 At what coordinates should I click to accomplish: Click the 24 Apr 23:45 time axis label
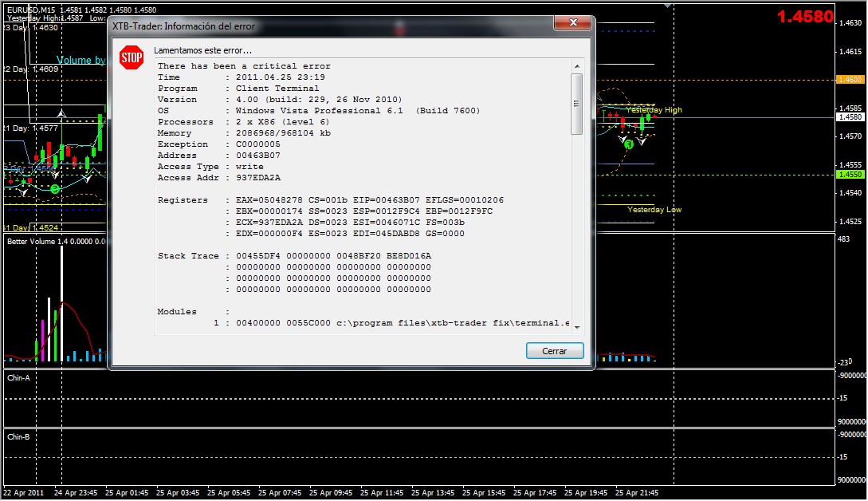(76, 493)
